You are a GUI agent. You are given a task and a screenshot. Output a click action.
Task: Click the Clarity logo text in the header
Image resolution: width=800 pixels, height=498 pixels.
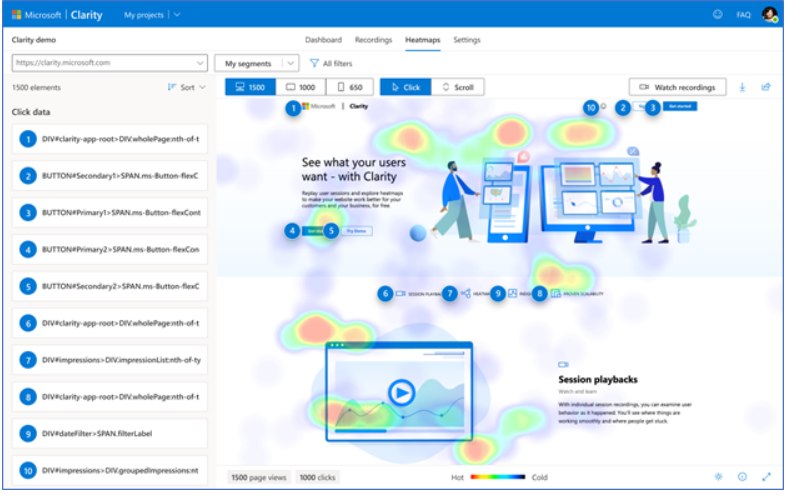pos(86,15)
